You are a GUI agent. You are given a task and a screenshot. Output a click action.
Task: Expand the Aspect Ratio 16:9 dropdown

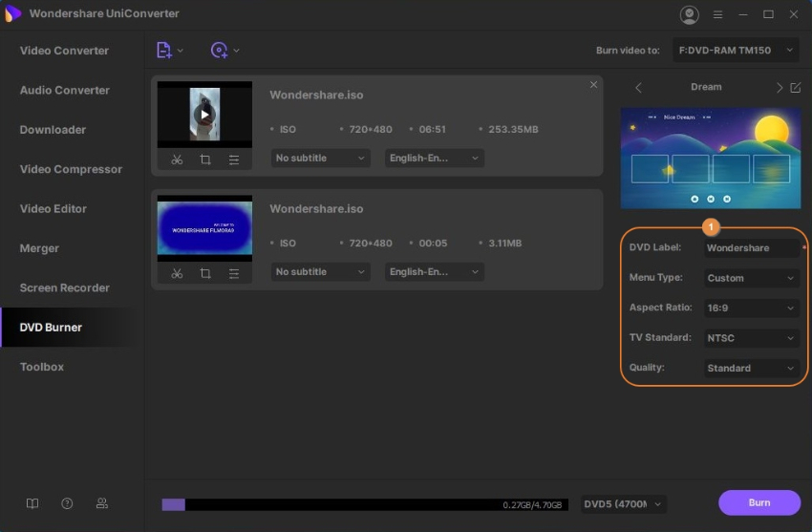(x=751, y=309)
